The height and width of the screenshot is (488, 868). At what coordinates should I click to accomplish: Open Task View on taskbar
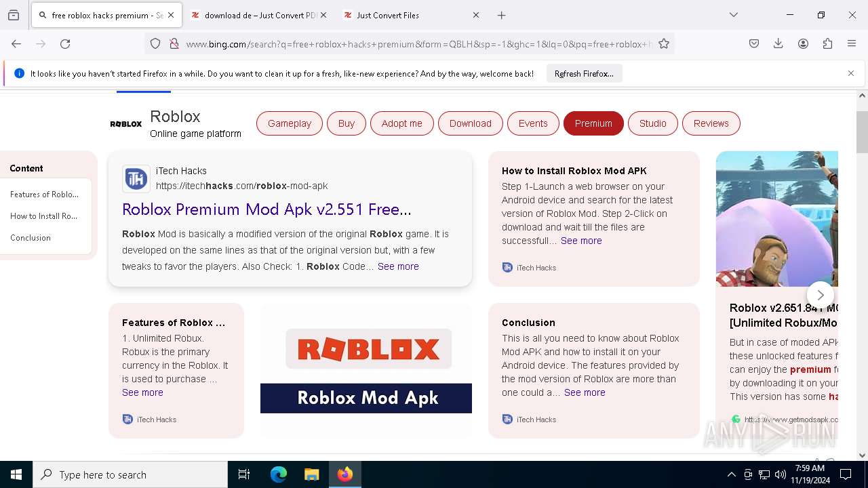click(244, 474)
